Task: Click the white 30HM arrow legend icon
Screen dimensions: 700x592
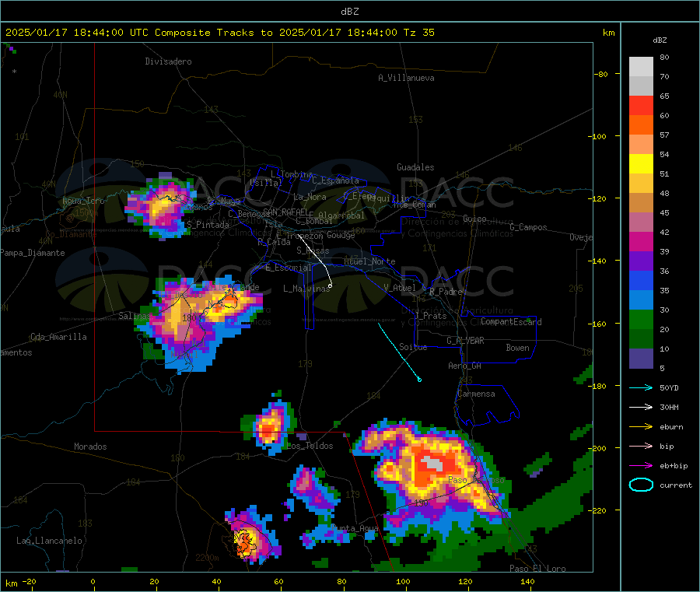Action: tap(641, 407)
